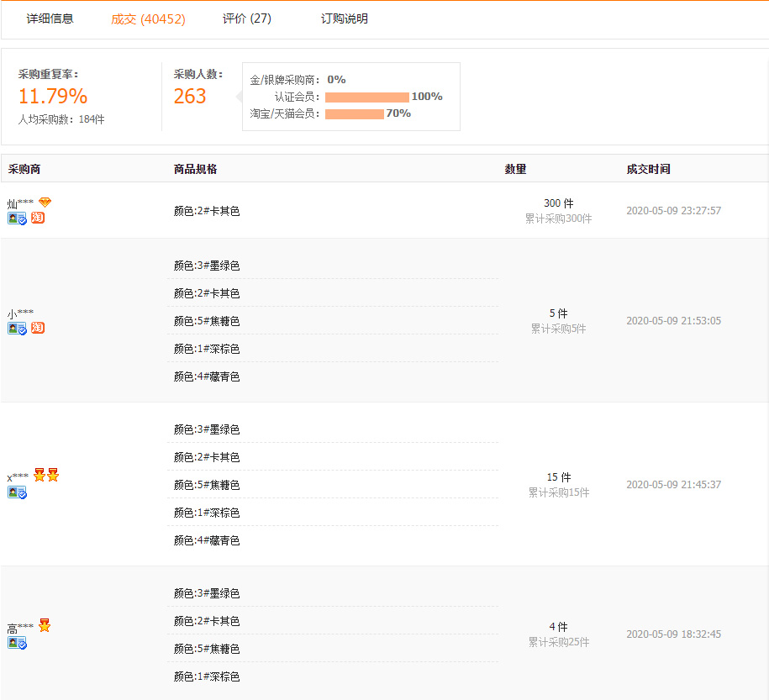
Task: Open buyer 灿*** profile link
Action: 18,203
